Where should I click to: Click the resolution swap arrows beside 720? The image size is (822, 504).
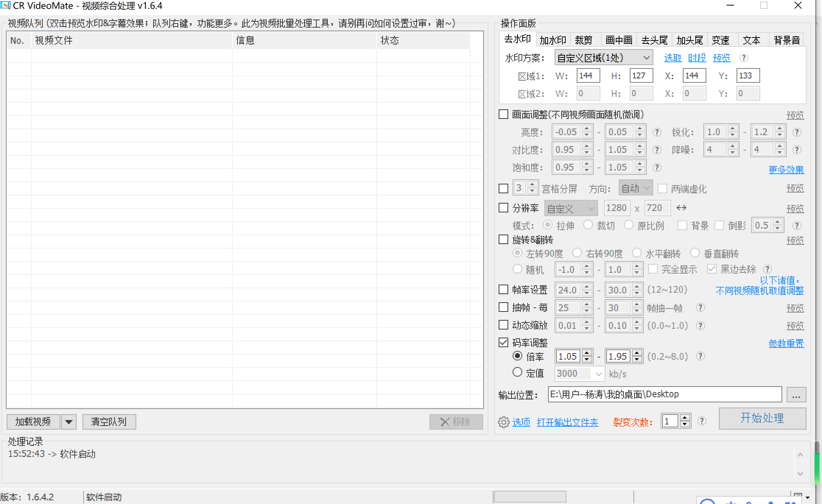tap(681, 208)
